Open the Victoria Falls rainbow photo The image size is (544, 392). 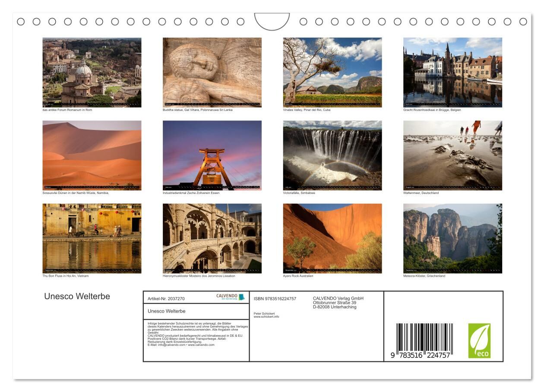332,155
